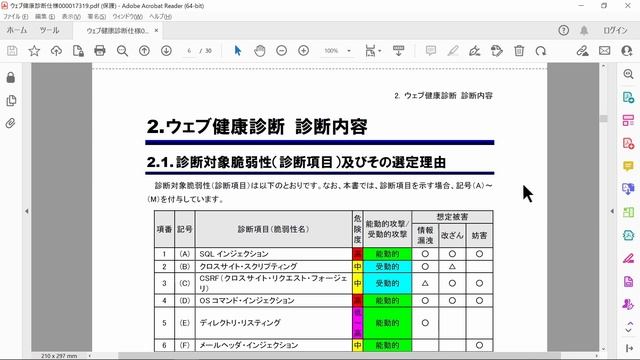Activate the hand pan tool

click(260, 51)
